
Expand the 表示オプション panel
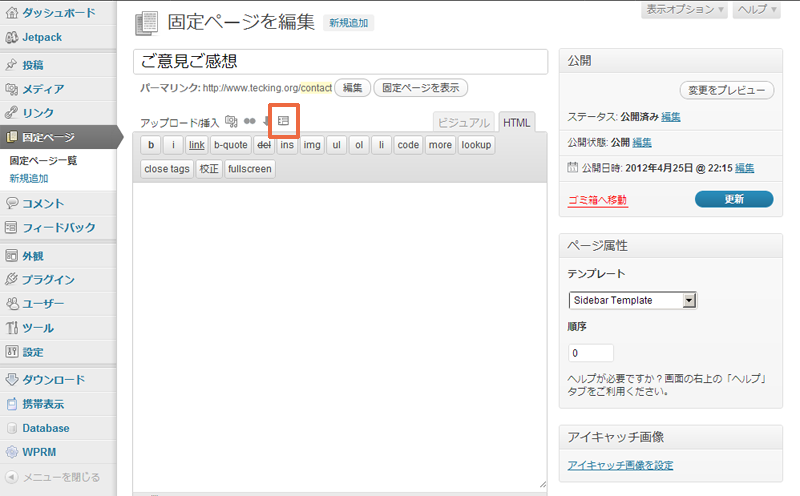coord(684,10)
